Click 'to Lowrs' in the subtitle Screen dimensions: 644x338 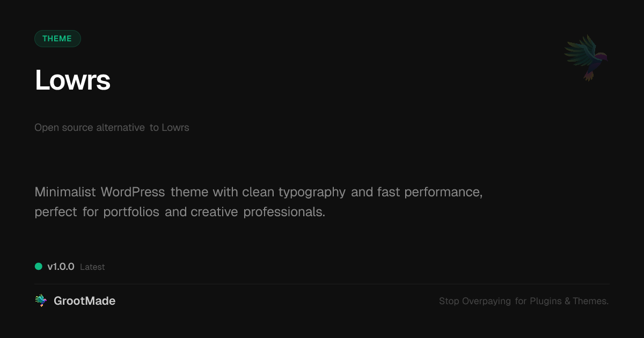pyautogui.click(x=169, y=128)
